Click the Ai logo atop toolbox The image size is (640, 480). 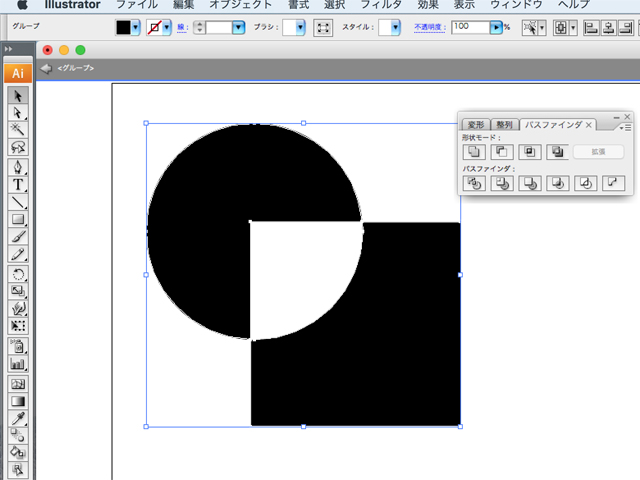tap(18, 73)
